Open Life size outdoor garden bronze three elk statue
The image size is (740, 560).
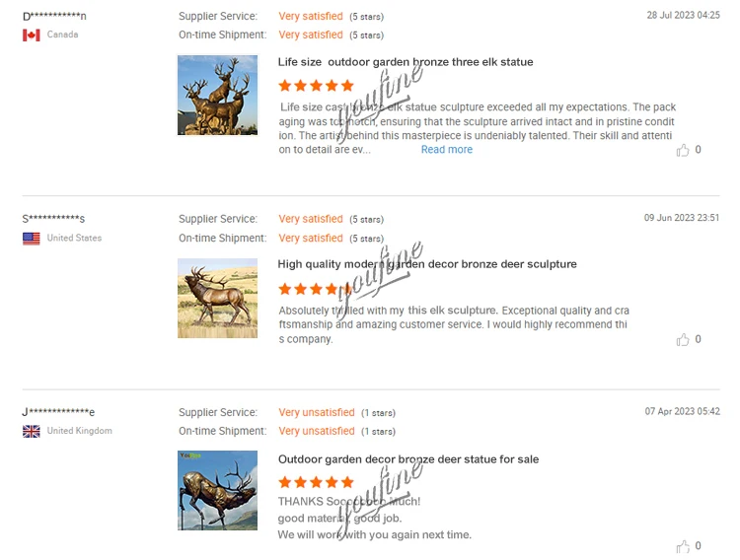tap(406, 62)
